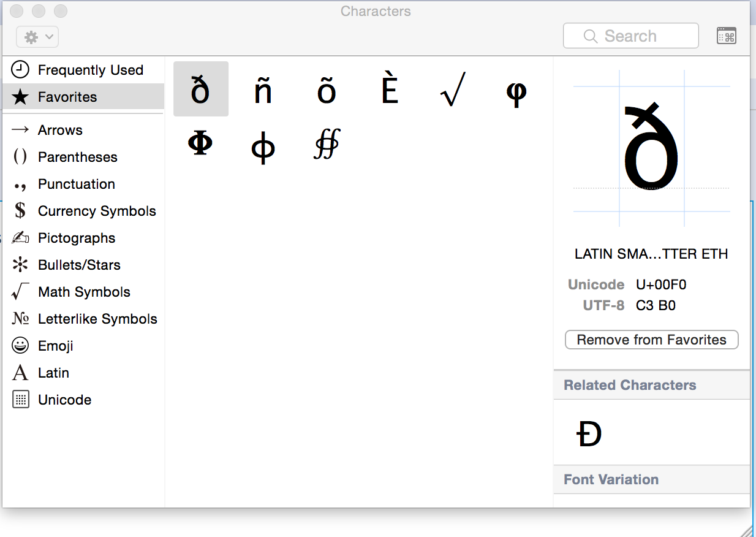Image resolution: width=756 pixels, height=537 pixels.
Task: Click the writing hand icon beside Pictographs
Action: (20, 238)
